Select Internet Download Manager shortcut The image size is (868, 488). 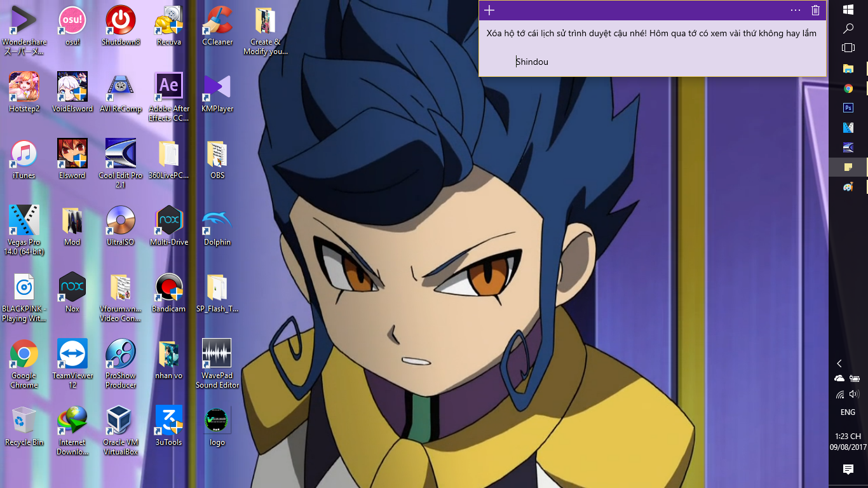72,431
